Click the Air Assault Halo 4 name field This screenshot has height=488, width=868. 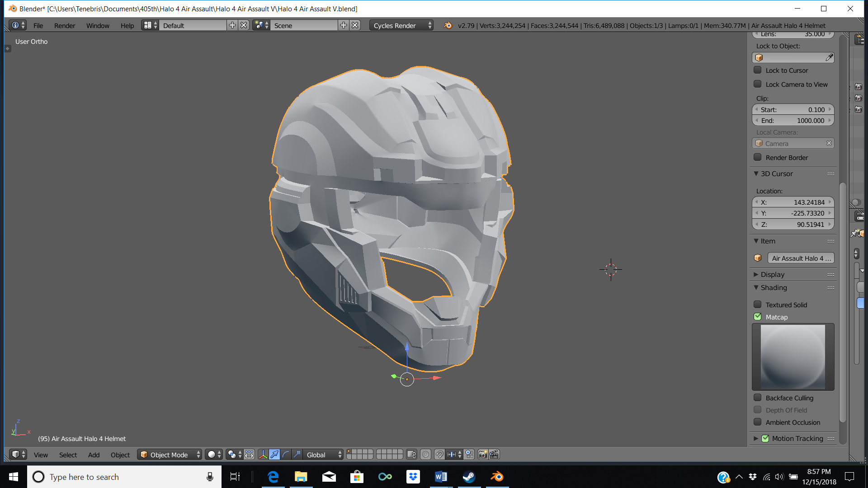[801, 258]
